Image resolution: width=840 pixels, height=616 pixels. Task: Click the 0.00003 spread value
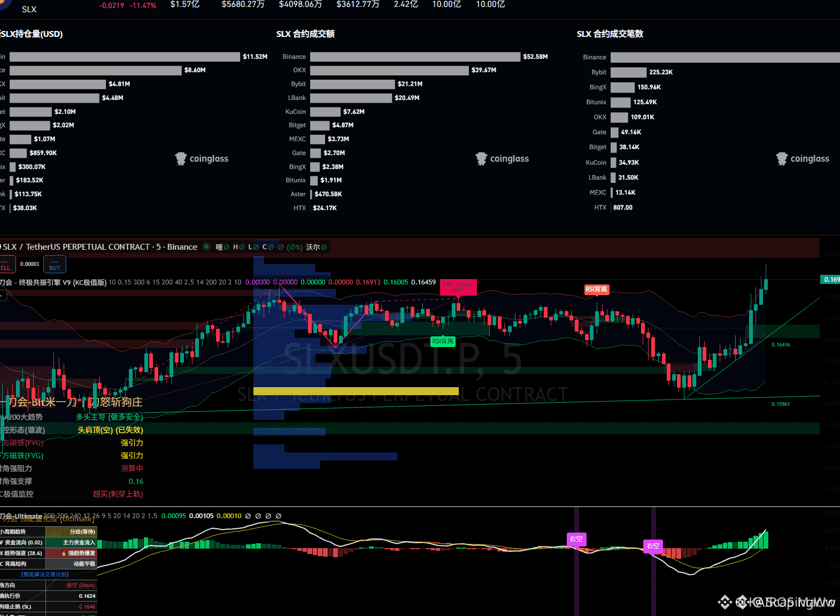tap(29, 264)
